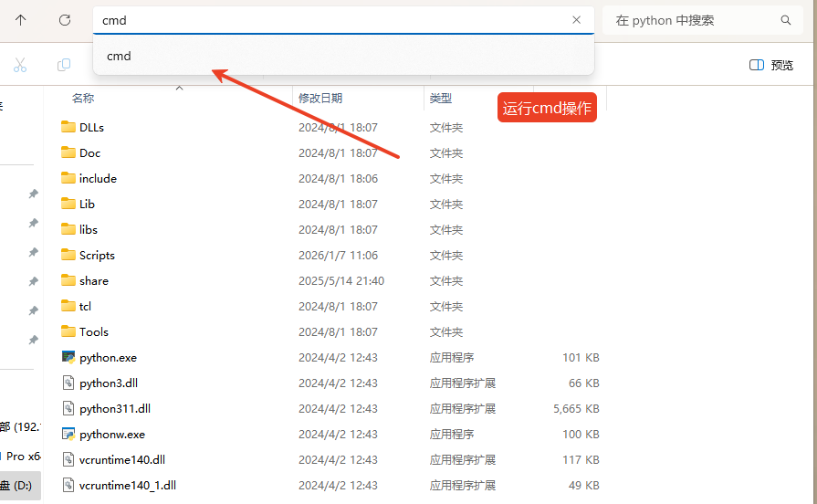Image resolution: width=817 pixels, height=504 pixels.
Task: Select the vcruntime140.dll file icon
Action: 68,459
